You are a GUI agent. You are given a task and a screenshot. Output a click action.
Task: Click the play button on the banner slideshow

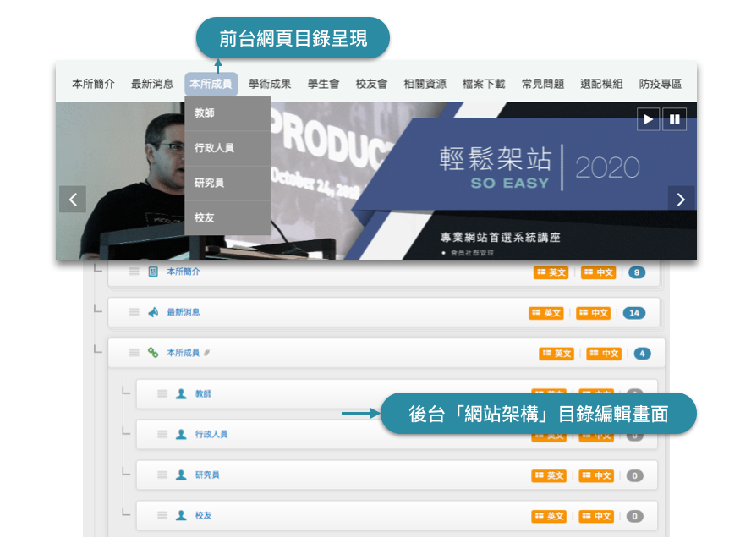648,119
